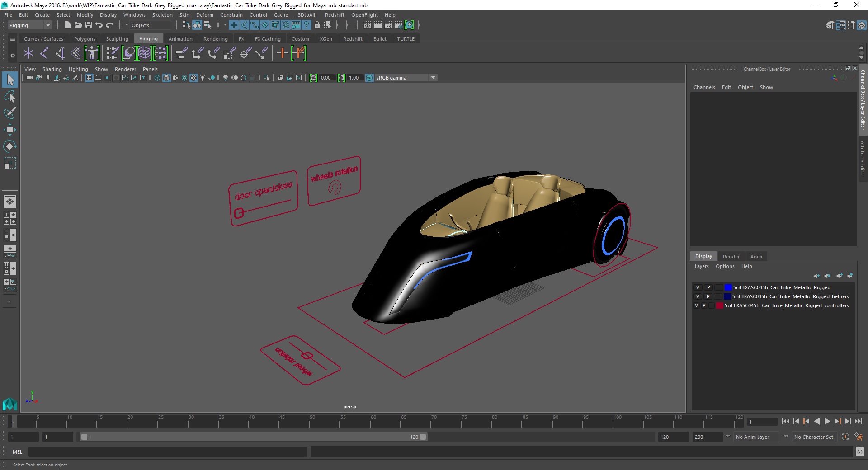Switch to the Render layer tab
Viewport: 868px width, 470px height.
[x=731, y=256]
